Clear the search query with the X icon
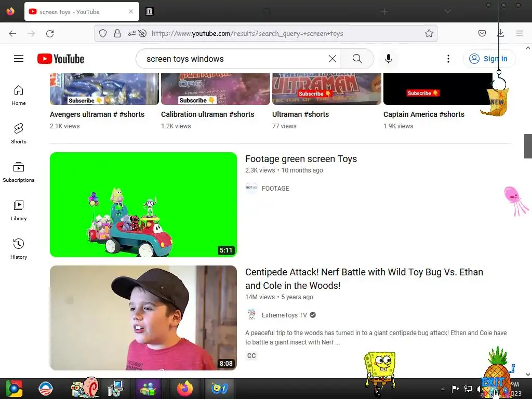Viewport: 532px width, 399px height. point(332,59)
